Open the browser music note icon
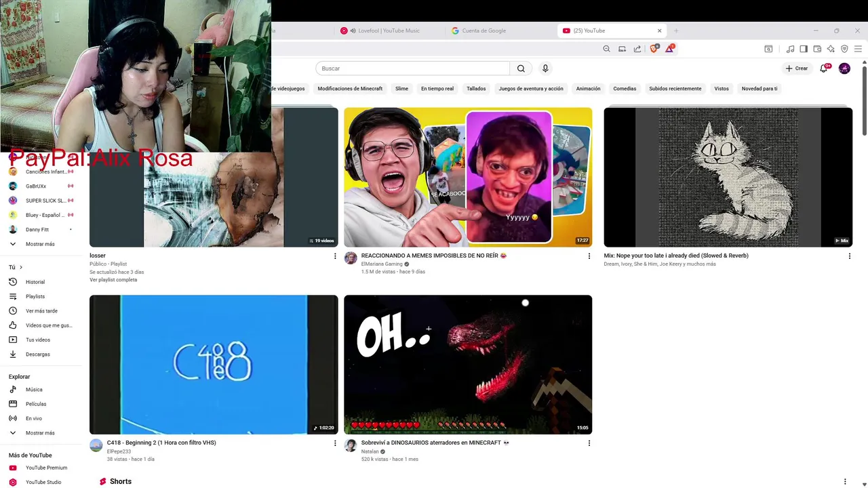The height and width of the screenshot is (488, 868). 790,49
